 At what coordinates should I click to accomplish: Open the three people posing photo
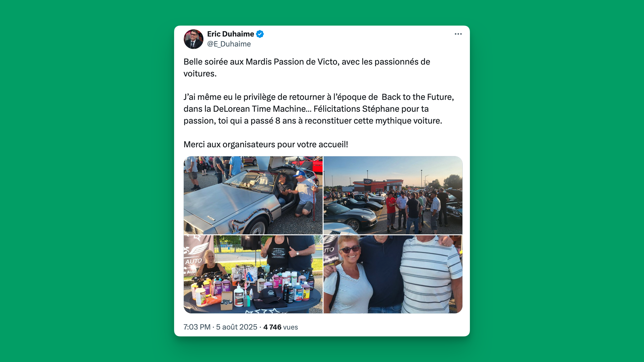[393, 274]
